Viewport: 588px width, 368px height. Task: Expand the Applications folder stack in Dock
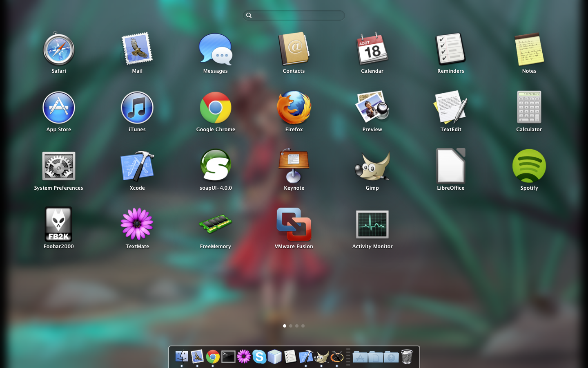coord(360,357)
